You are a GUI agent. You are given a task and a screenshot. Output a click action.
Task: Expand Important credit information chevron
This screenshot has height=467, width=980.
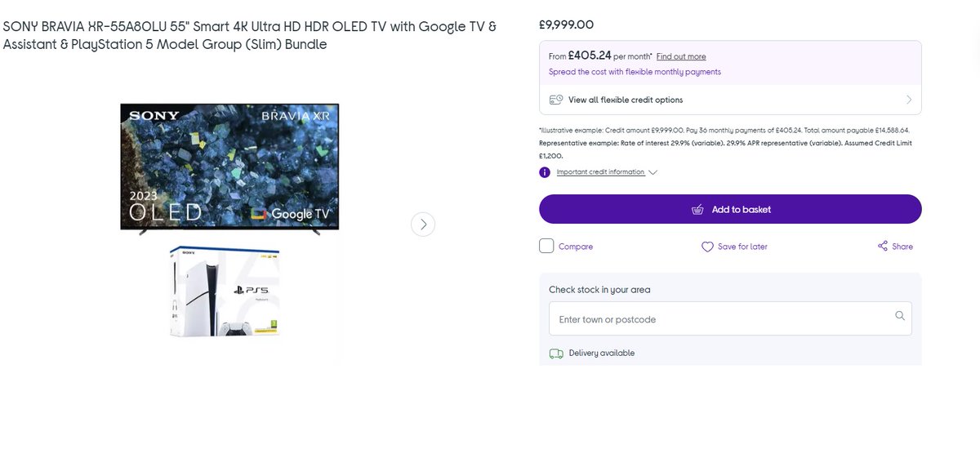coord(653,172)
